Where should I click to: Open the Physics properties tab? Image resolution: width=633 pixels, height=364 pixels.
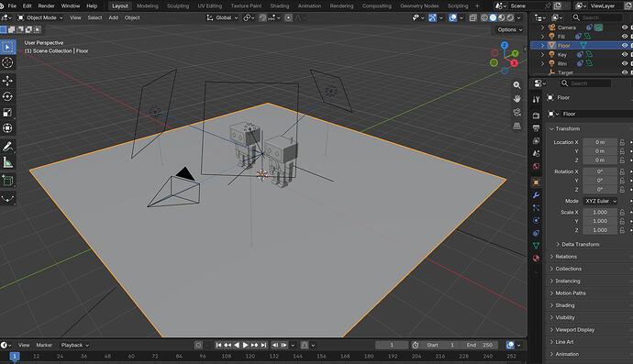pyautogui.click(x=536, y=220)
